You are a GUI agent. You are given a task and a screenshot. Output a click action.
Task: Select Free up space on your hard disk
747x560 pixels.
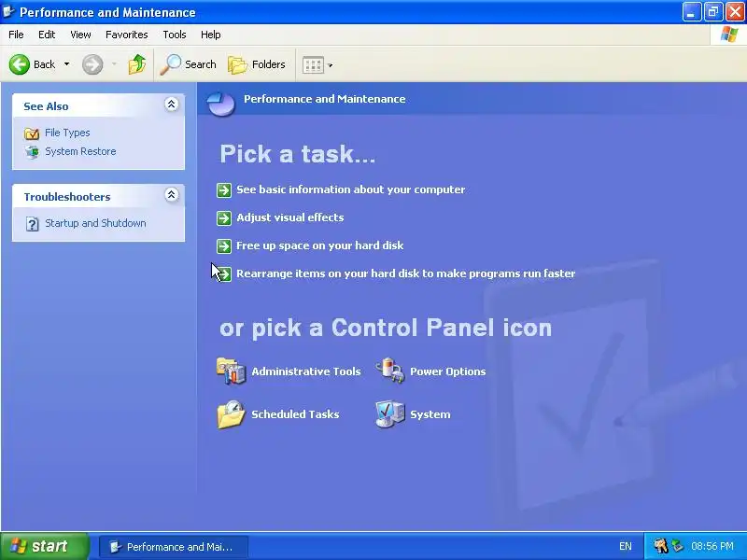pos(319,245)
